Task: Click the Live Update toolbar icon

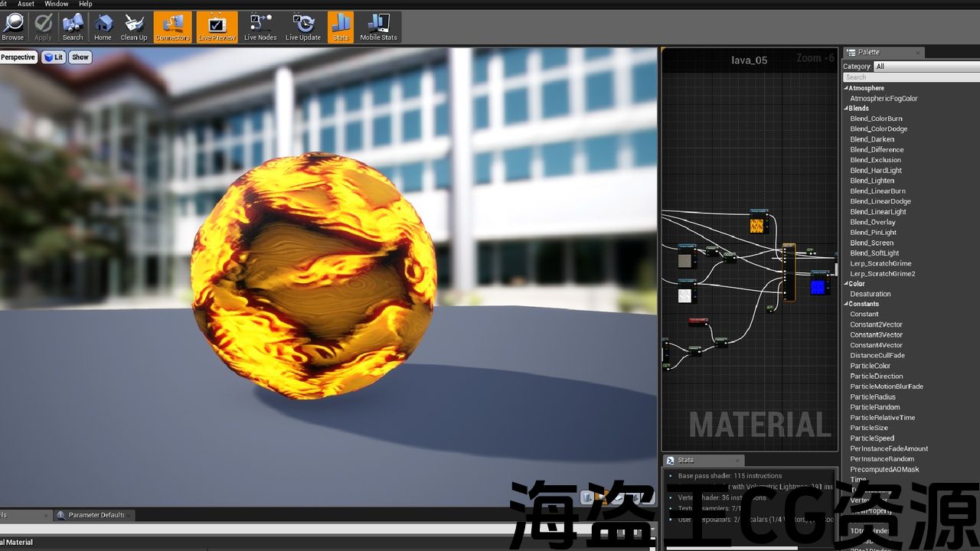Action: click(x=303, y=27)
